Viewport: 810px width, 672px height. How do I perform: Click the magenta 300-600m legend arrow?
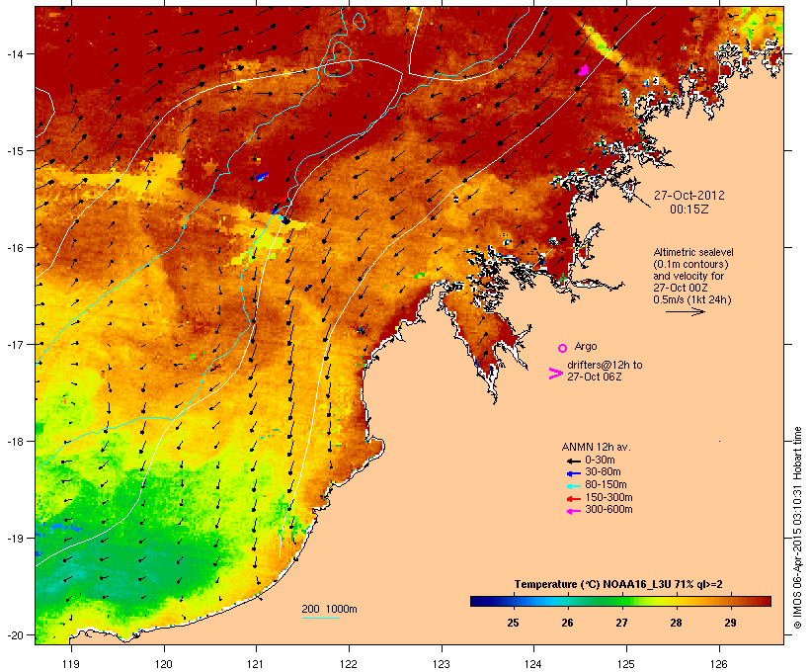pos(573,511)
